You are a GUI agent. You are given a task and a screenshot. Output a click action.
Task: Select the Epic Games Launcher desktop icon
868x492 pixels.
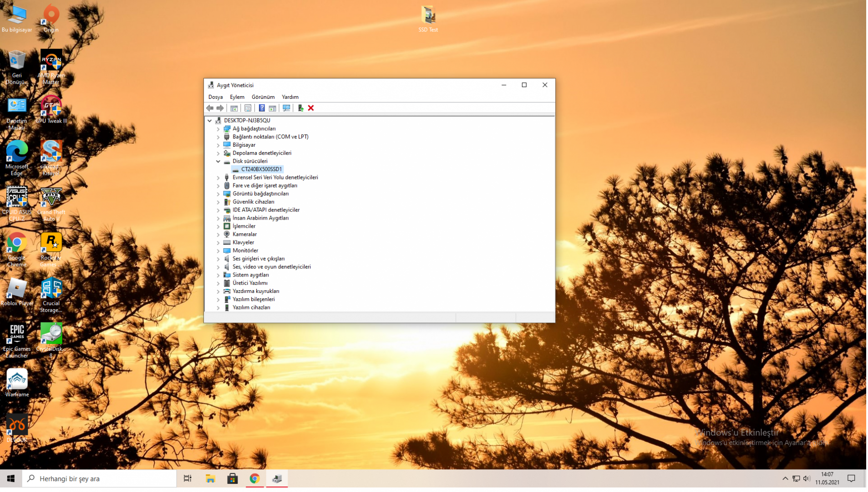click(17, 340)
